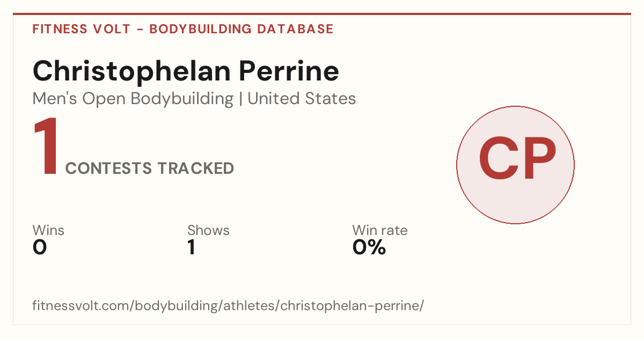This screenshot has width=644, height=338.
Task: Open the fitnessvolt.com athlete URL at bottom
Action: tap(228, 306)
